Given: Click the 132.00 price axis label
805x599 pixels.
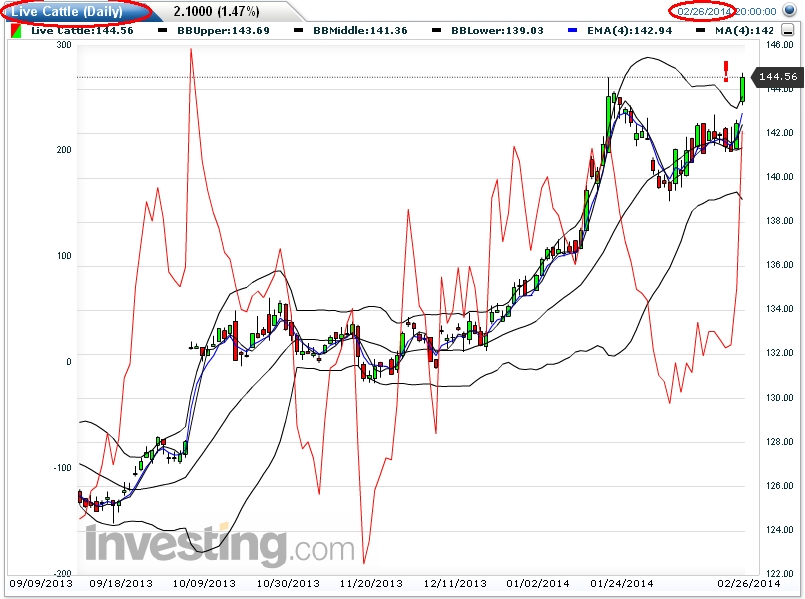Looking at the screenshot, I should coord(779,353).
